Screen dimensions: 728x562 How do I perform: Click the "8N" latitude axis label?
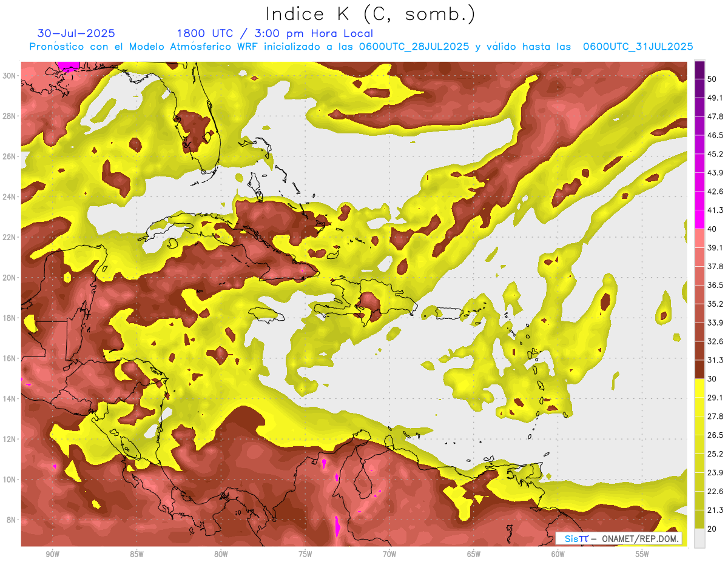pos(12,520)
